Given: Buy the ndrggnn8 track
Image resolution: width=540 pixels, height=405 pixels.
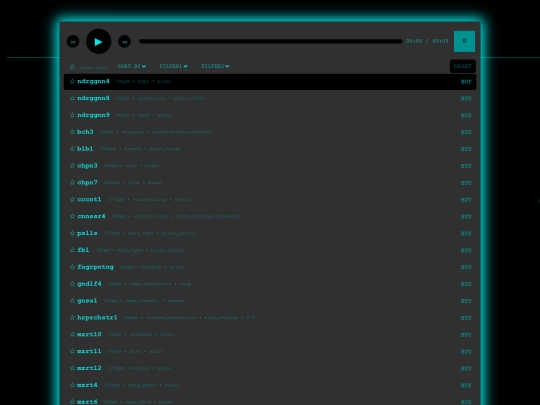Looking at the screenshot, I should (x=466, y=99).
